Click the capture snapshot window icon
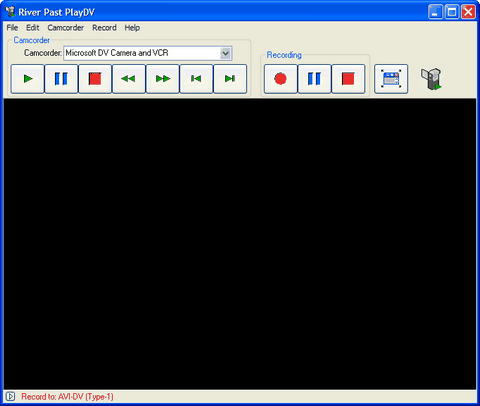 [391, 79]
